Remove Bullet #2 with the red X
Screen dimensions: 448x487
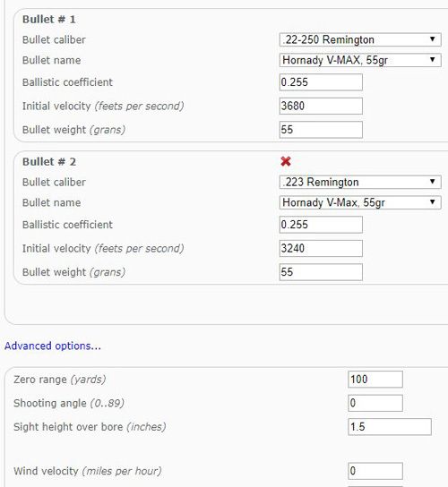pos(286,161)
